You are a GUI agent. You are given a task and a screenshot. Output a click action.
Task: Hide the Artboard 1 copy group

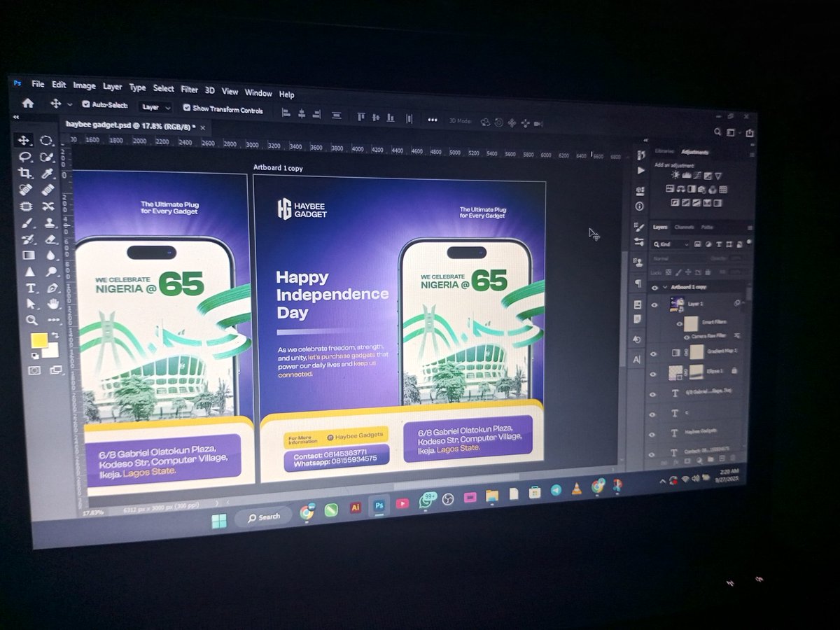pos(654,288)
